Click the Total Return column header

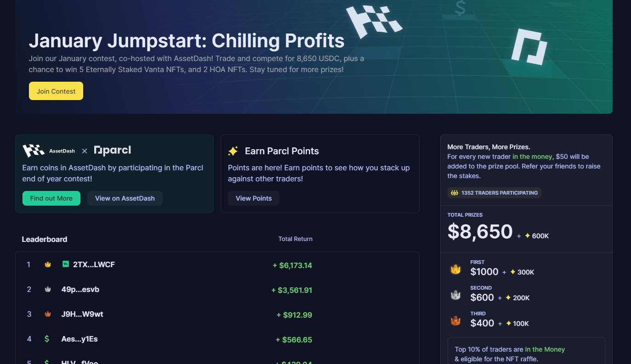tap(295, 239)
